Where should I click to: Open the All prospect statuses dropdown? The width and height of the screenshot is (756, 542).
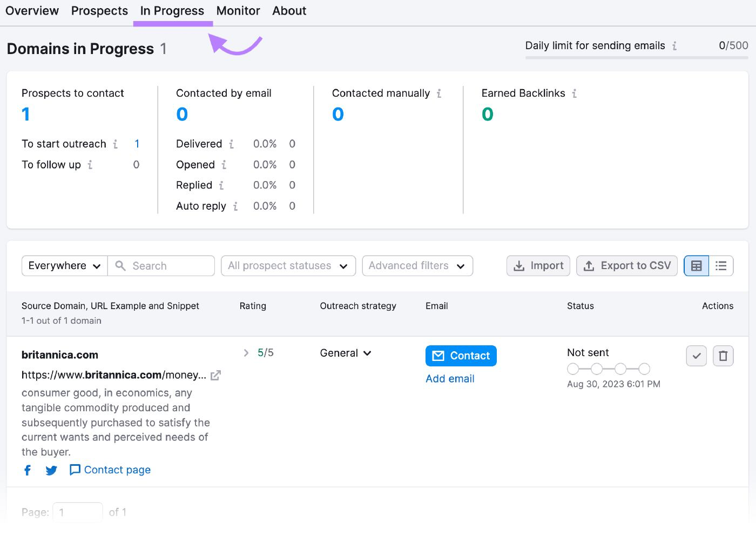coord(288,265)
